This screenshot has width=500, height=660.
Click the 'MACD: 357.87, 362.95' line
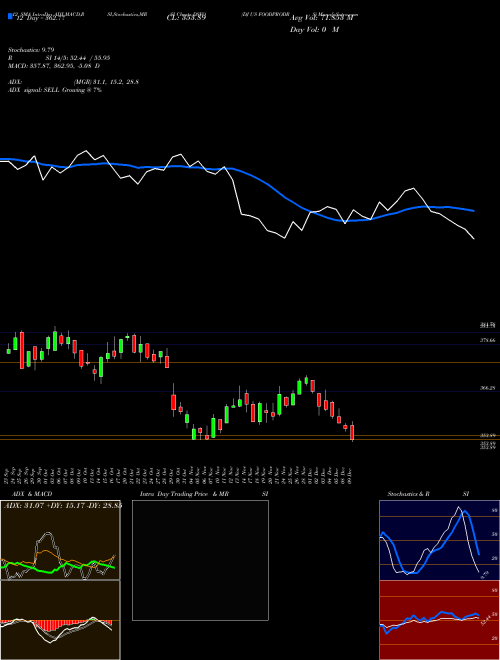tap(54, 66)
